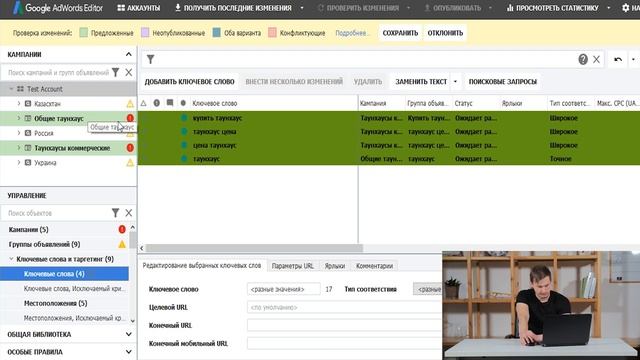Screen dimensions: 640x360
Task: Sort by Ключевое слово column header
Action: click(x=215, y=103)
